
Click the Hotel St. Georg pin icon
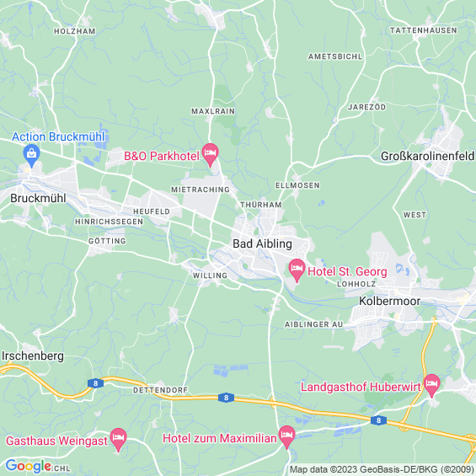point(297,270)
